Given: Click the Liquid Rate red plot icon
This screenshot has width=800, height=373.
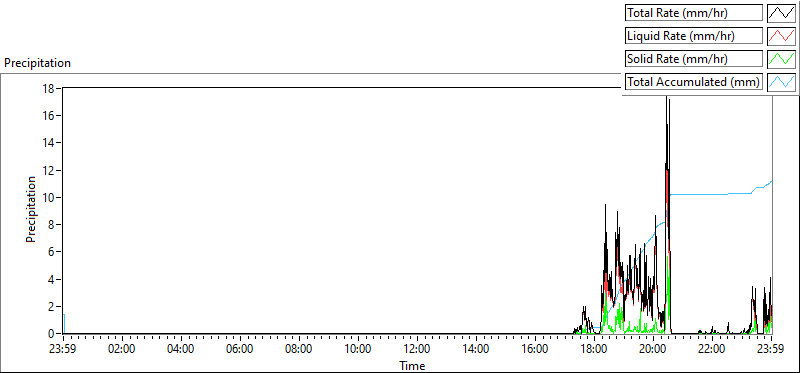Looking at the screenshot, I should coord(782,36).
